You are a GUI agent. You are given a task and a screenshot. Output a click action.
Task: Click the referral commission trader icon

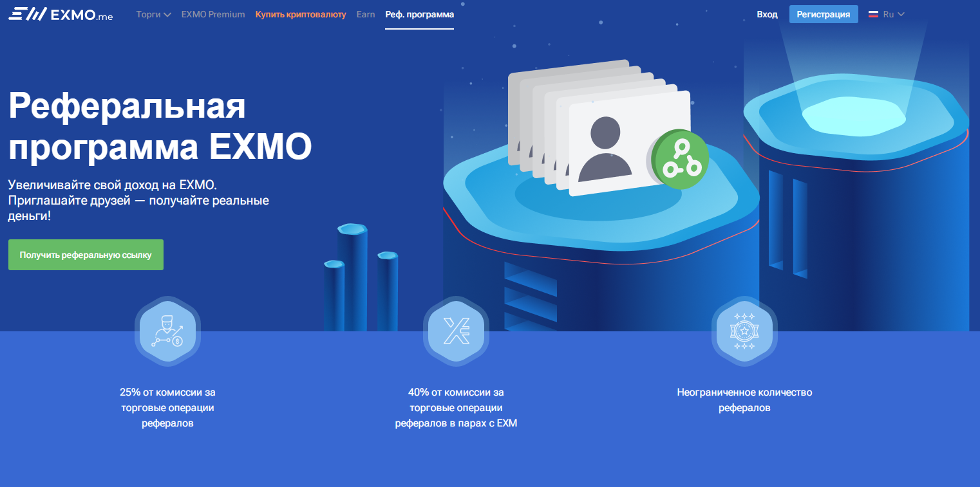click(167, 332)
